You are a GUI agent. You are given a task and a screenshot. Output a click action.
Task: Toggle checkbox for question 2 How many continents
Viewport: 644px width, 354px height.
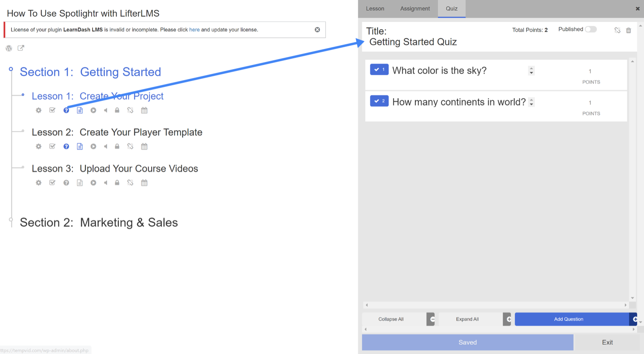(x=379, y=101)
